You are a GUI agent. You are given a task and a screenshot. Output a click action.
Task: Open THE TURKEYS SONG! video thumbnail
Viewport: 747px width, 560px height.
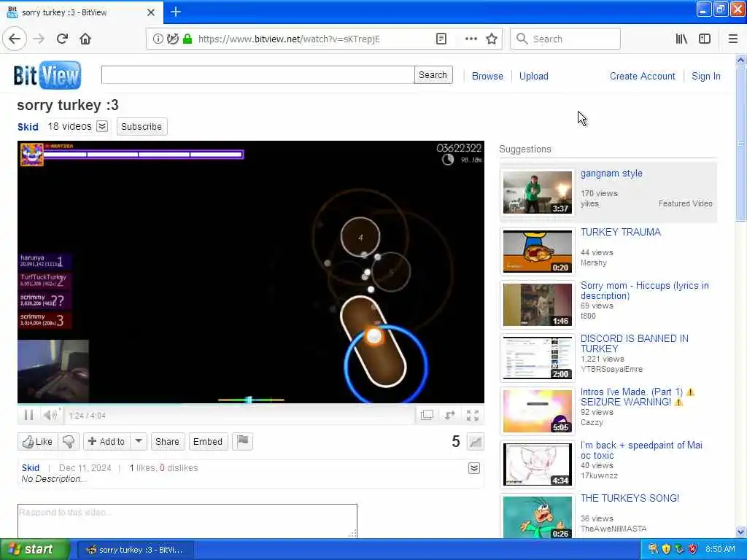click(538, 517)
